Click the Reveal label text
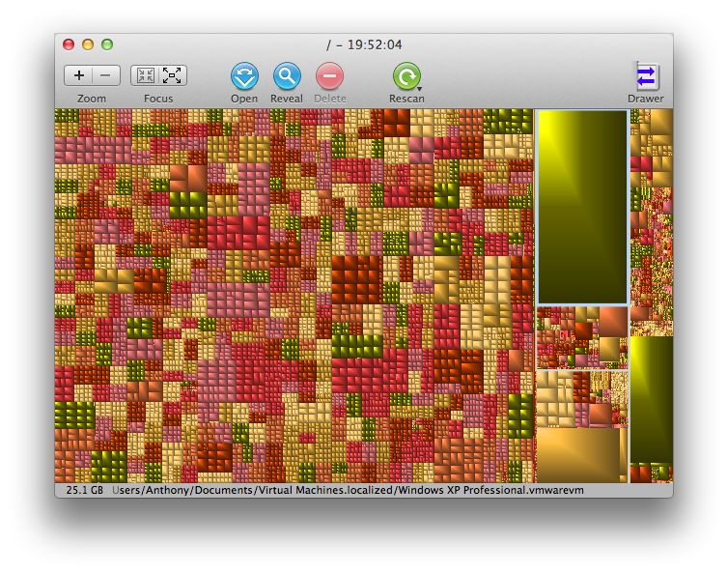Viewport: 728px width, 574px height. (x=287, y=99)
